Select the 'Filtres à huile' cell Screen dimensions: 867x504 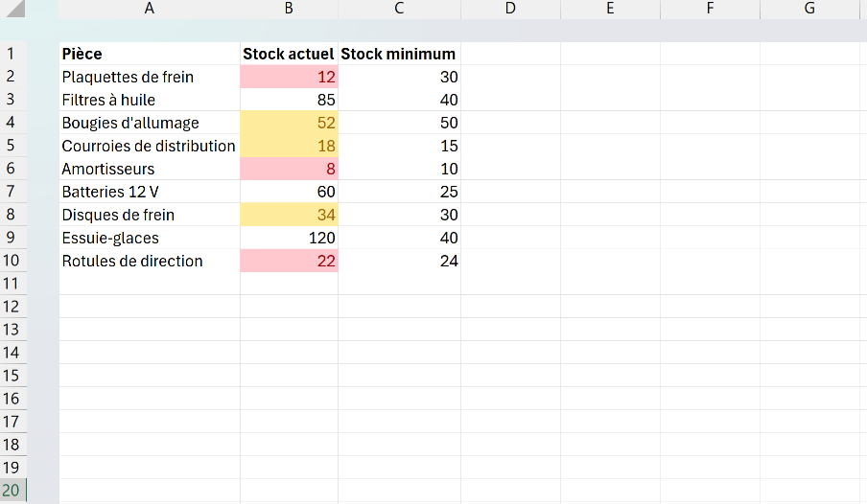[x=150, y=100]
